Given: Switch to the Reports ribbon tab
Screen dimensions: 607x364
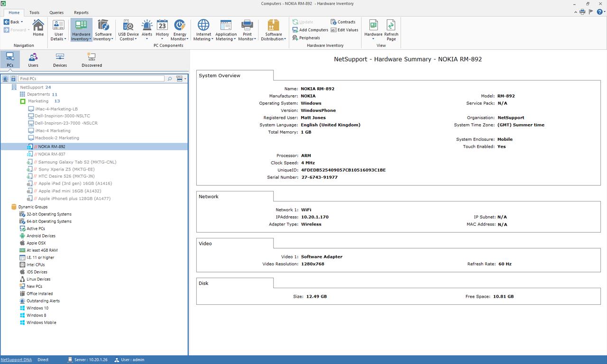Looking at the screenshot, I should pyautogui.click(x=81, y=13).
